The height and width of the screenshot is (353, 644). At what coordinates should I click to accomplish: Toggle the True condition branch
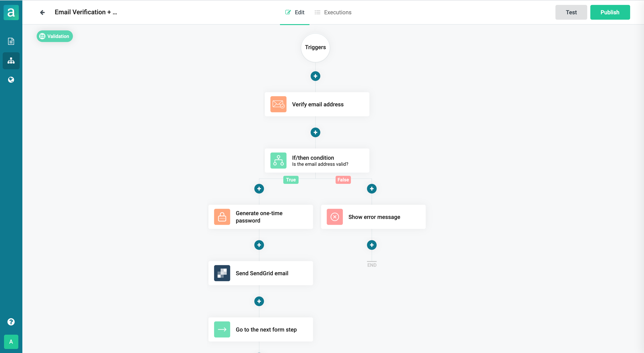[x=290, y=180]
